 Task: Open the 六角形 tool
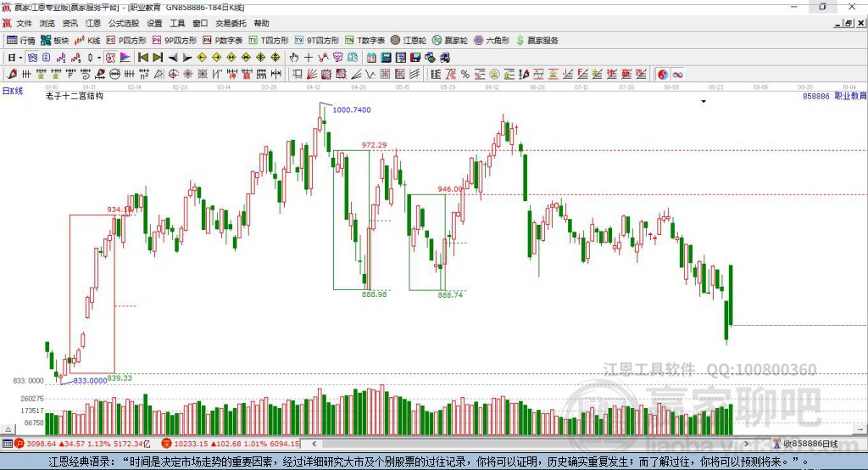click(x=492, y=41)
